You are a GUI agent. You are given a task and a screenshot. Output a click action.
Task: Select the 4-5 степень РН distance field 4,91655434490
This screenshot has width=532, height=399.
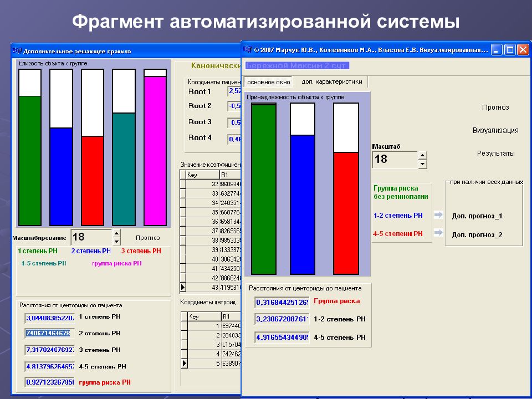tap(282, 337)
